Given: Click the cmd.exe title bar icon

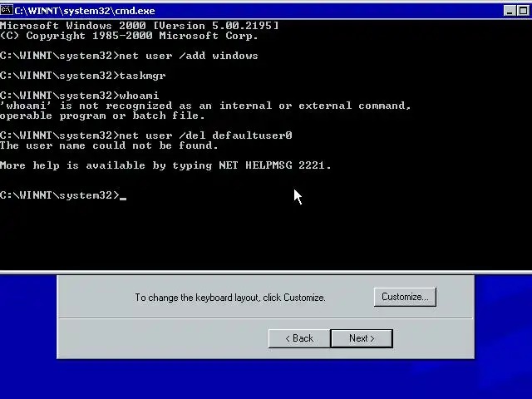Looking at the screenshot, I should coord(7,11).
